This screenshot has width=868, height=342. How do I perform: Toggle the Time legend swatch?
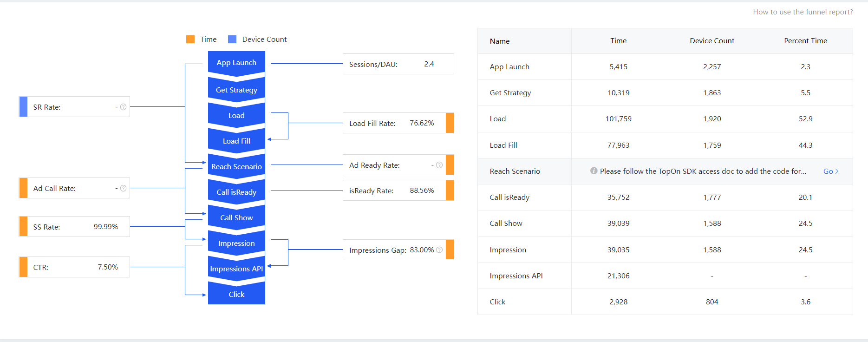[190, 39]
